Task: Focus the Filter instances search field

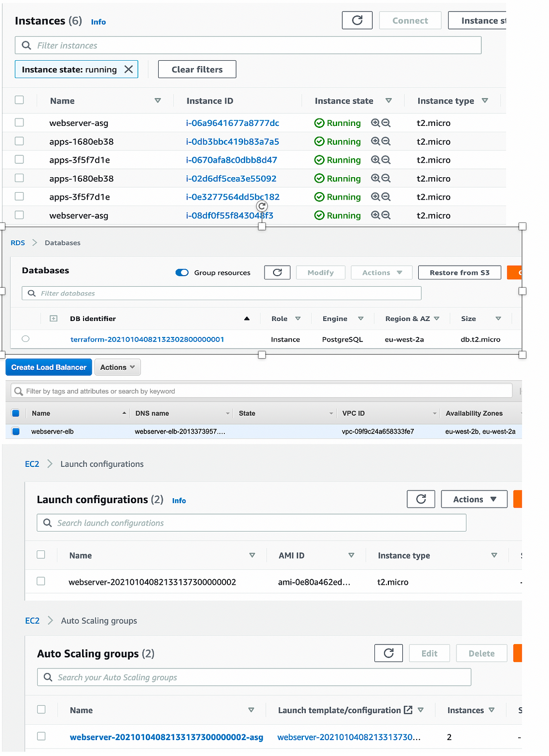Action: [248, 45]
